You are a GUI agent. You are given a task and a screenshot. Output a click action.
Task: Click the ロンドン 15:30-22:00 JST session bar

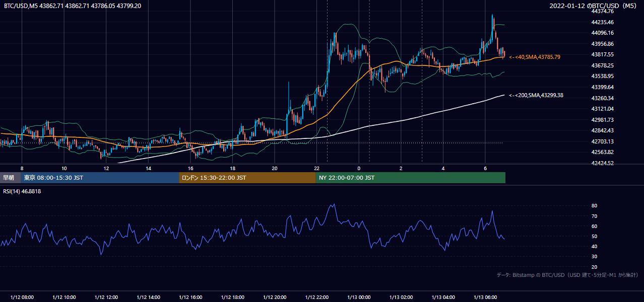coord(247,178)
